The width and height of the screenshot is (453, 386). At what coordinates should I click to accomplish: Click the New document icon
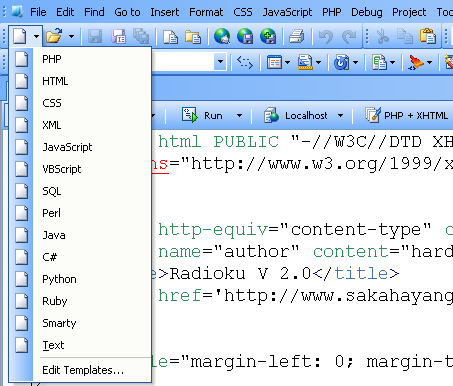[20, 36]
